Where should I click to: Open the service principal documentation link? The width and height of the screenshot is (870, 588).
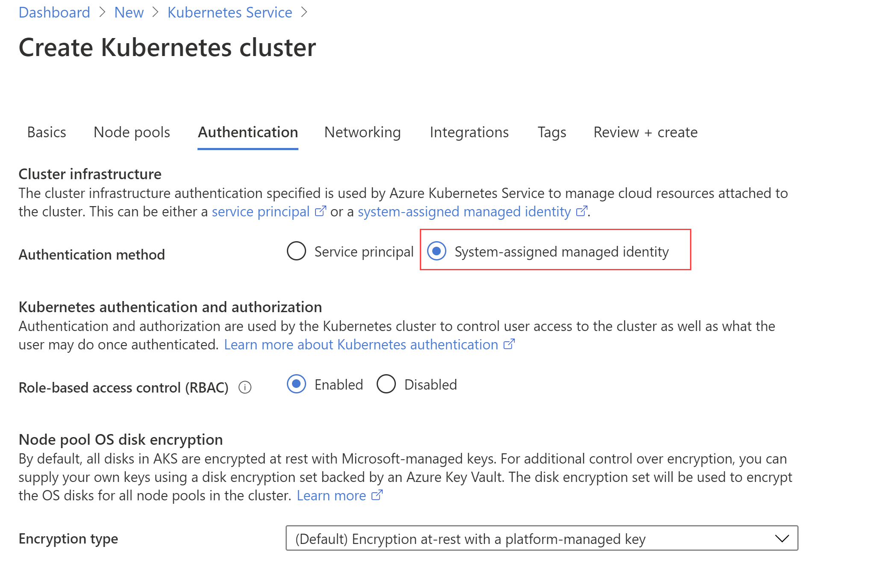[x=261, y=212]
